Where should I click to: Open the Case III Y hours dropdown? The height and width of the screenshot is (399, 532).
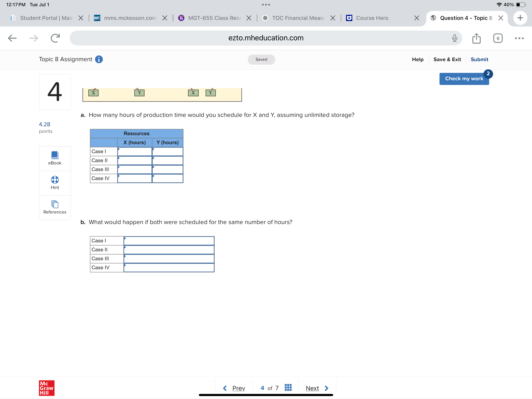(167, 169)
